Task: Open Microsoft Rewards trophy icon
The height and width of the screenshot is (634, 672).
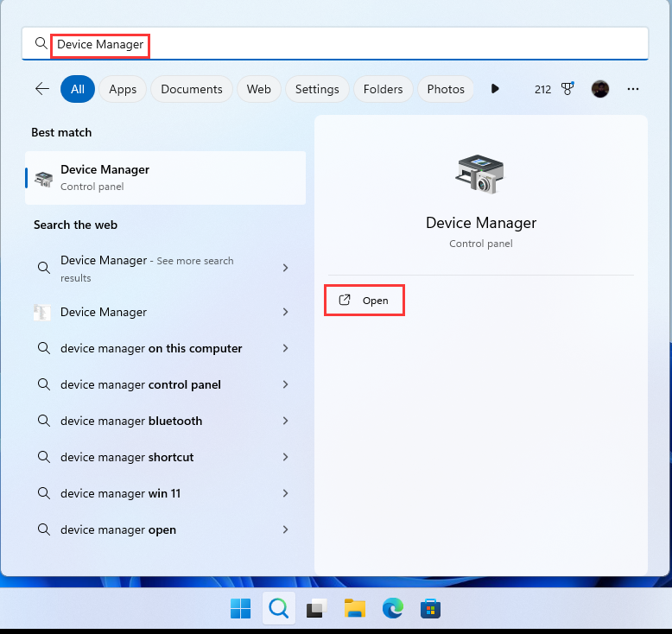Action: (567, 89)
